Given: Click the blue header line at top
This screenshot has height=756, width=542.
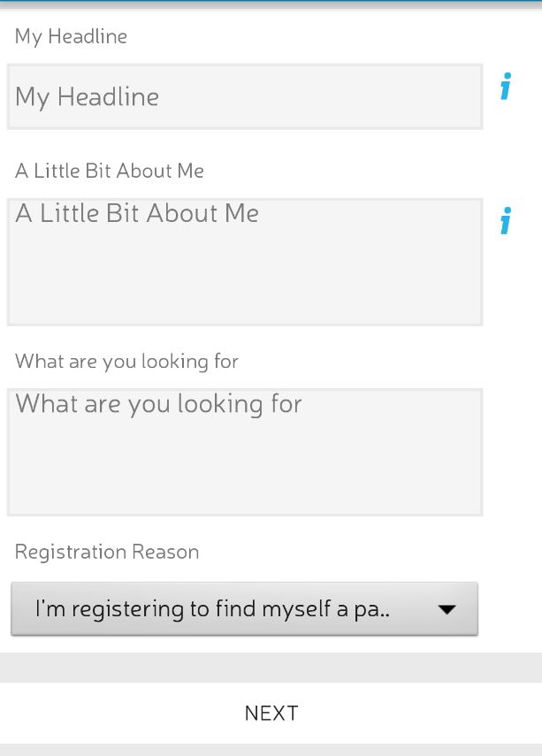Looking at the screenshot, I should (x=271, y=3).
